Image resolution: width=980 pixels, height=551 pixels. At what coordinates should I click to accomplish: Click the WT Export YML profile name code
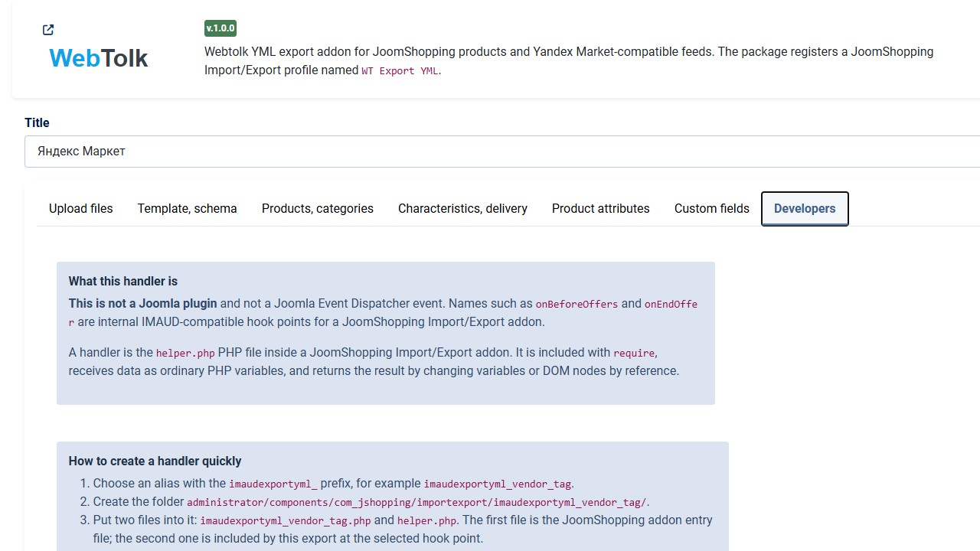pos(400,70)
